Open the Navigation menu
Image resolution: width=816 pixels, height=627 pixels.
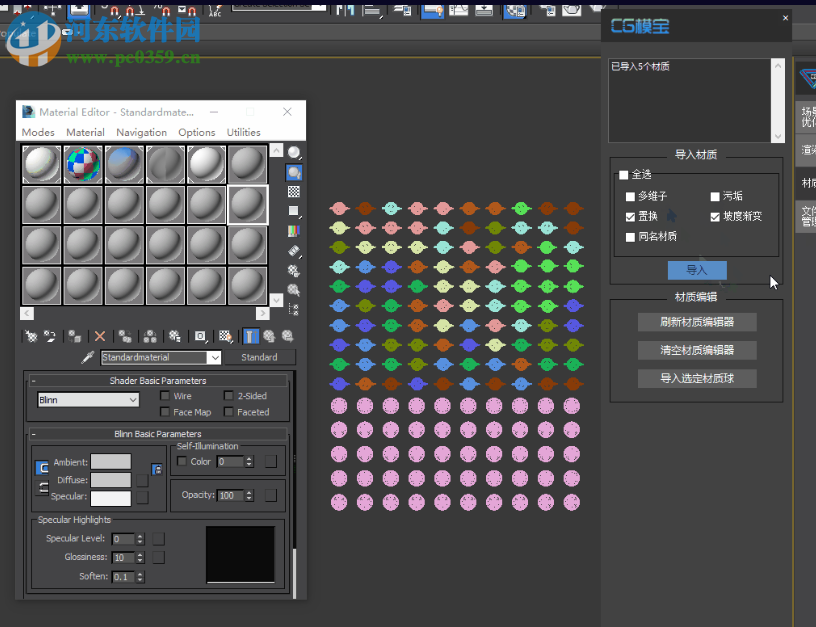(x=141, y=132)
